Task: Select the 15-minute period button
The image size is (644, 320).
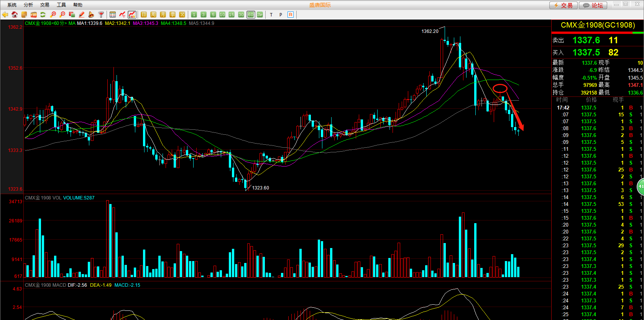Action: point(232,15)
